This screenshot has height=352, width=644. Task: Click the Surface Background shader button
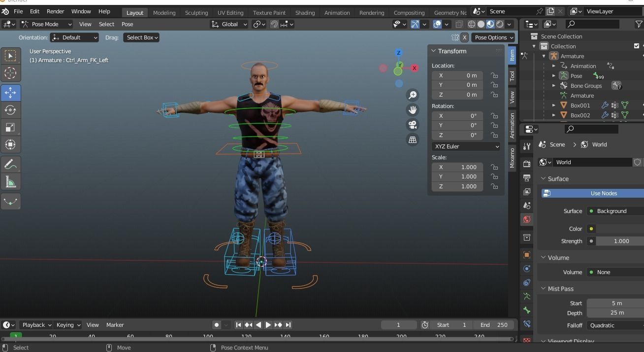point(615,211)
